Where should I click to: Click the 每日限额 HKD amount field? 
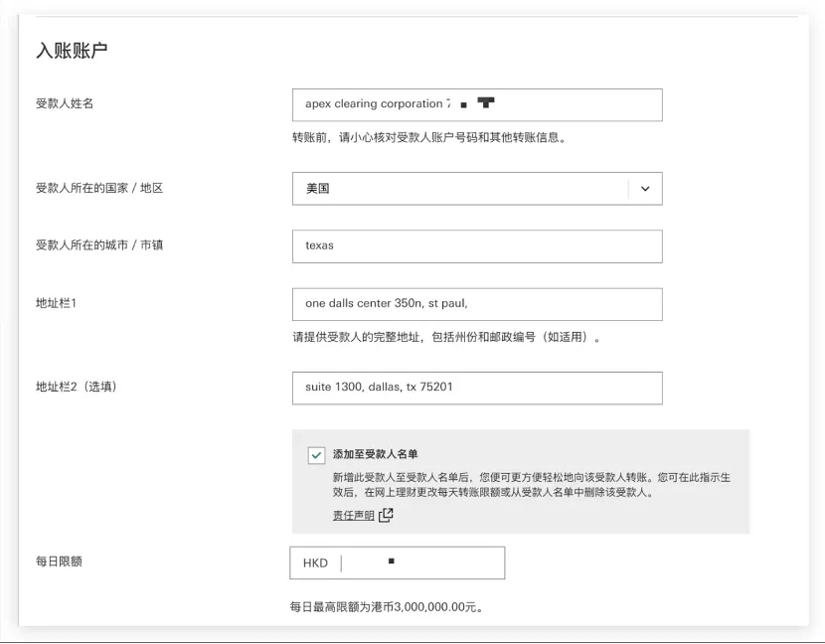coord(398,563)
